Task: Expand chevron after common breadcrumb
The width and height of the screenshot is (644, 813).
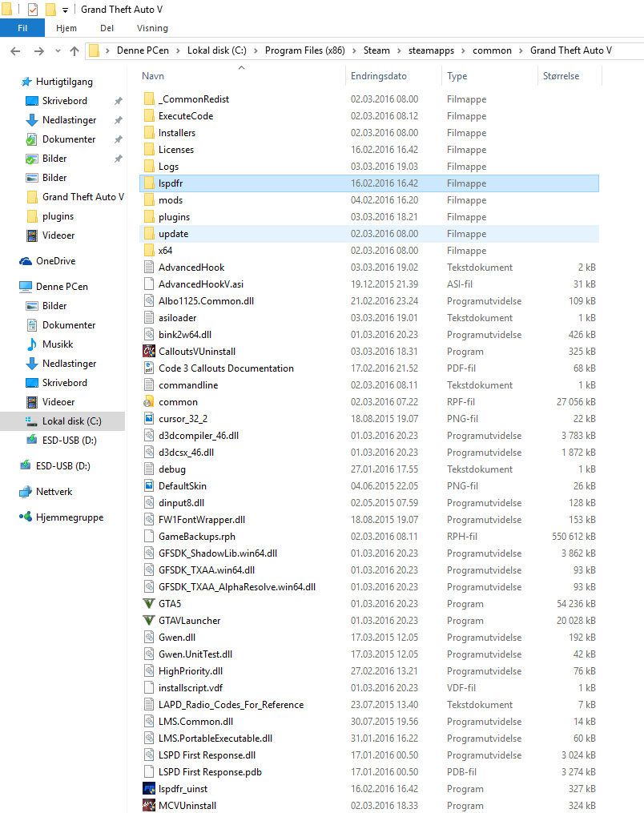Action: coord(521,50)
